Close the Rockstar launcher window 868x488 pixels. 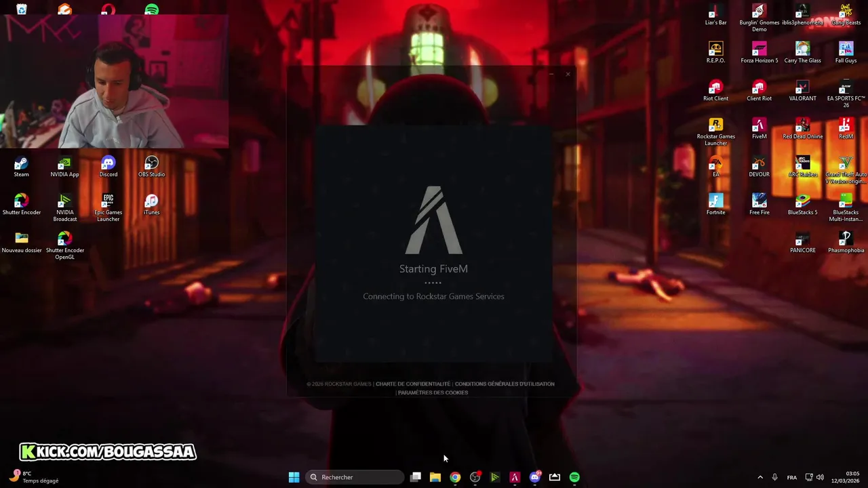tap(568, 74)
